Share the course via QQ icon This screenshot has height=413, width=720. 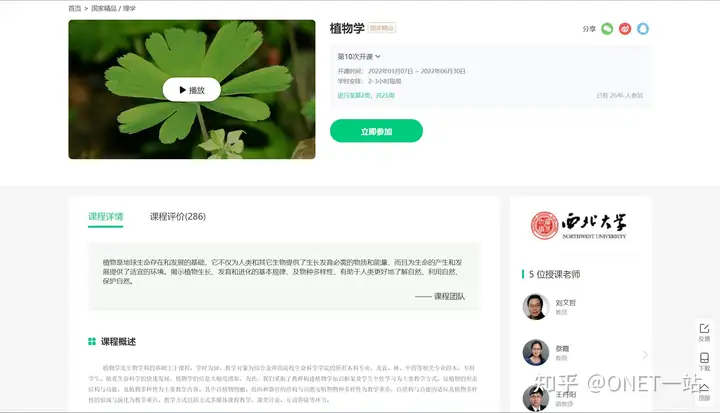coord(643,29)
